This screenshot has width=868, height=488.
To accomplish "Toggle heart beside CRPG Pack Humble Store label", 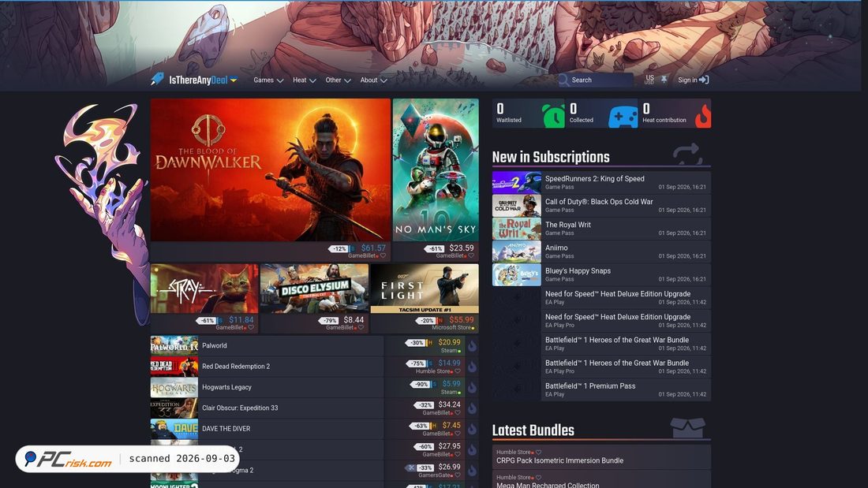I will click(538, 452).
